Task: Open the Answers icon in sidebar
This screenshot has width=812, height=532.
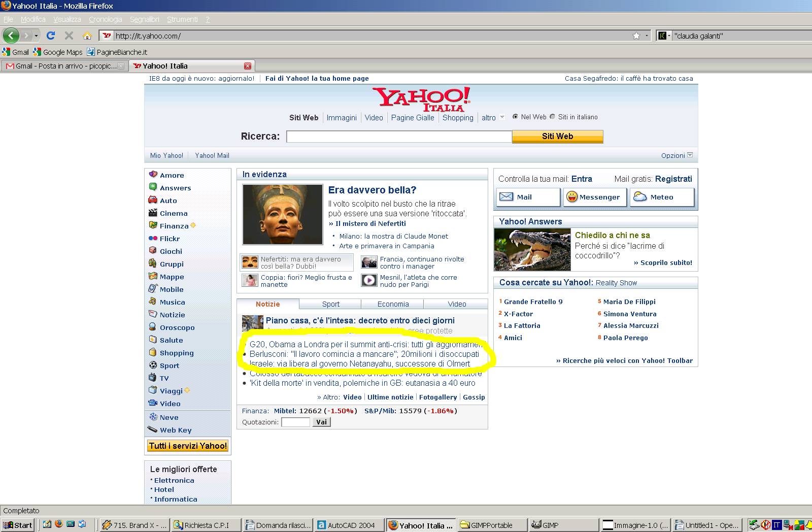Action: (x=153, y=187)
